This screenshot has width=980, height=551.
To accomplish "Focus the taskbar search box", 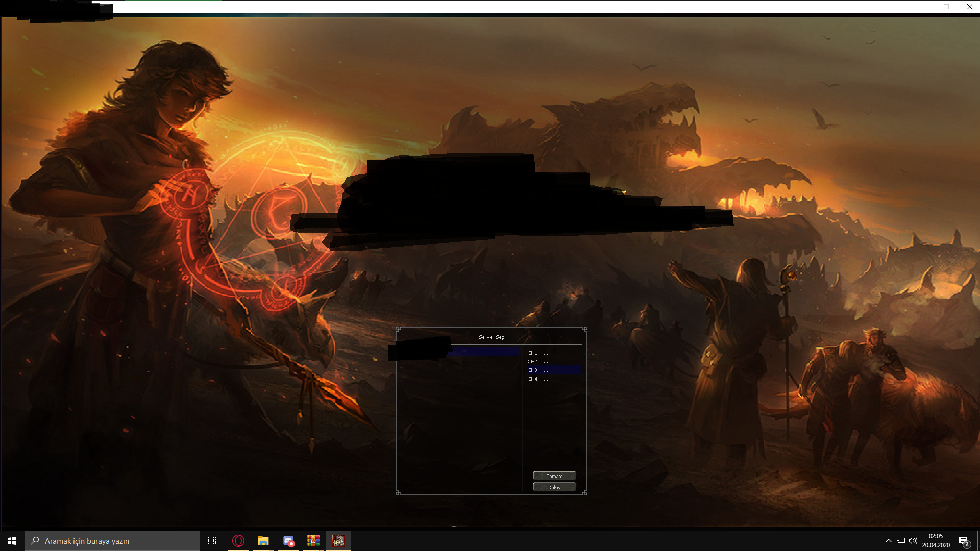I will click(112, 541).
